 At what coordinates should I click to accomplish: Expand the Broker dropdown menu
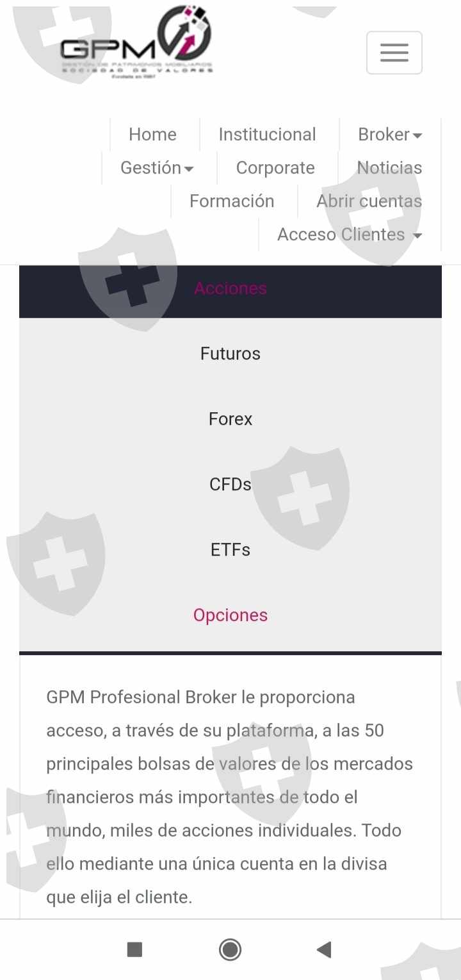pos(389,135)
